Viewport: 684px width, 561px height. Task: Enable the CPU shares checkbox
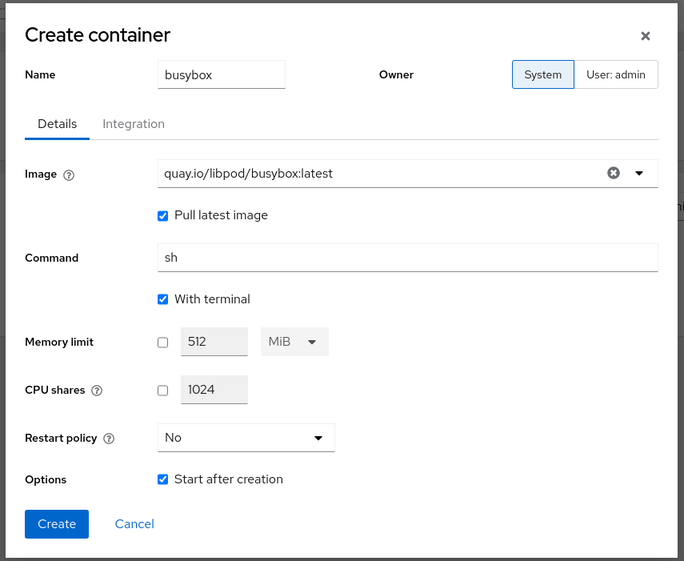(163, 390)
